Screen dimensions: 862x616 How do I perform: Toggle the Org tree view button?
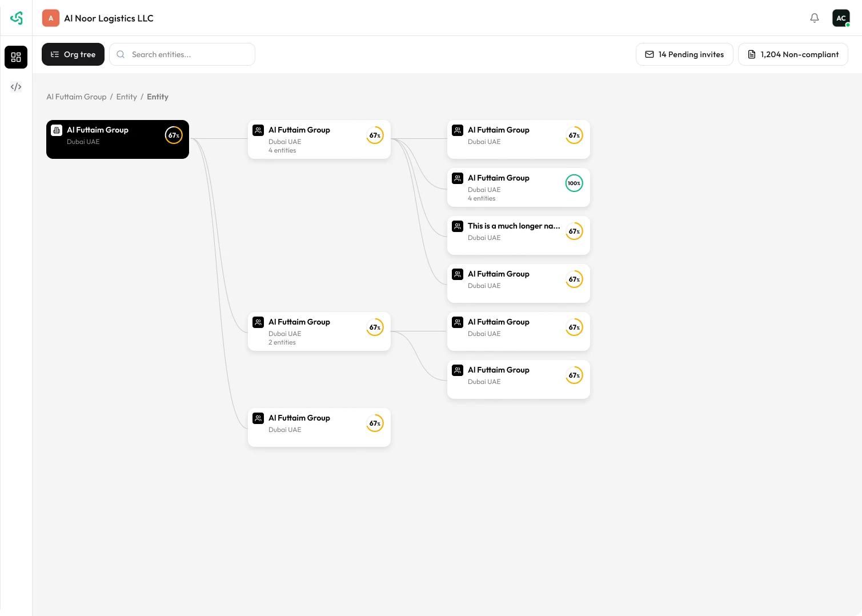click(x=73, y=54)
